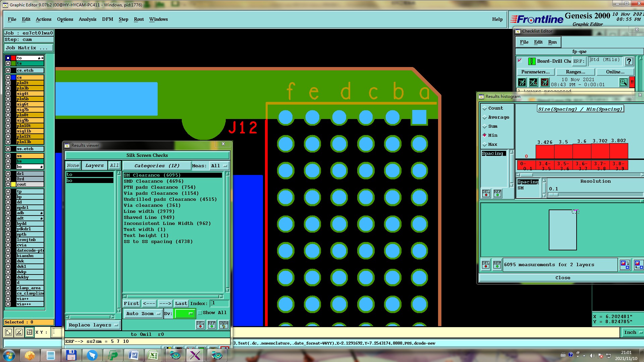The height and width of the screenshot is (362, 644).
Task: Enable the Show All checkbox
Action: (x=200, y=313)
